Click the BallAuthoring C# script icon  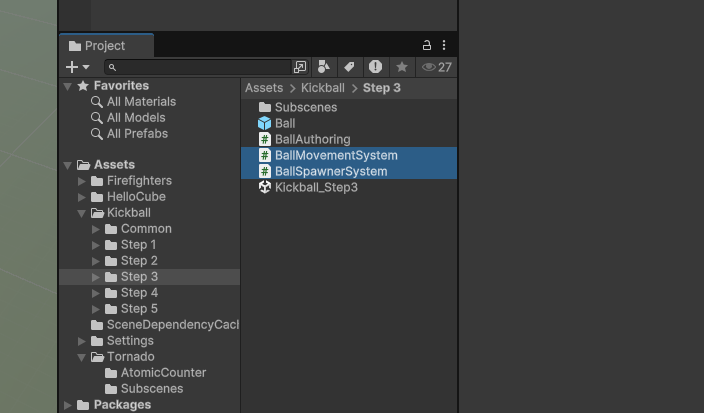[265, 139]
